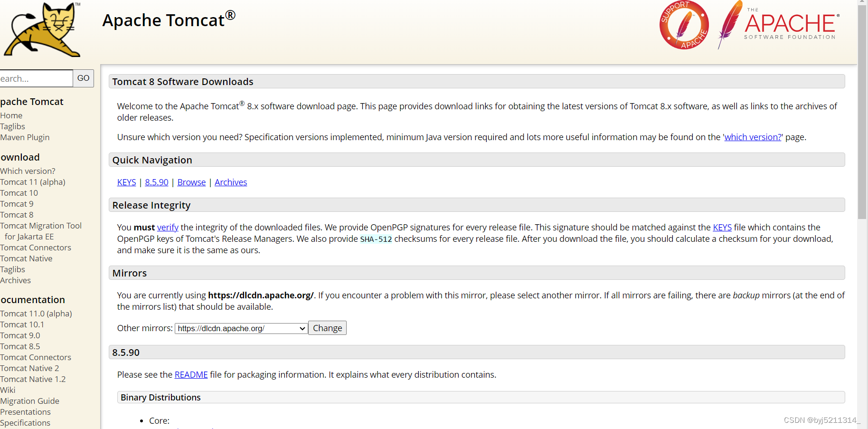
Task: Open Tomcat 9.0 documentation
Action: [20, 335]
